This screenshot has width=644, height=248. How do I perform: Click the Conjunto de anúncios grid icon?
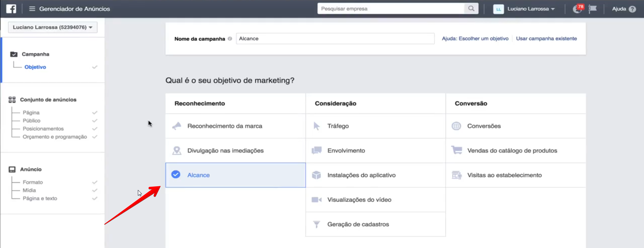(12, 100)
